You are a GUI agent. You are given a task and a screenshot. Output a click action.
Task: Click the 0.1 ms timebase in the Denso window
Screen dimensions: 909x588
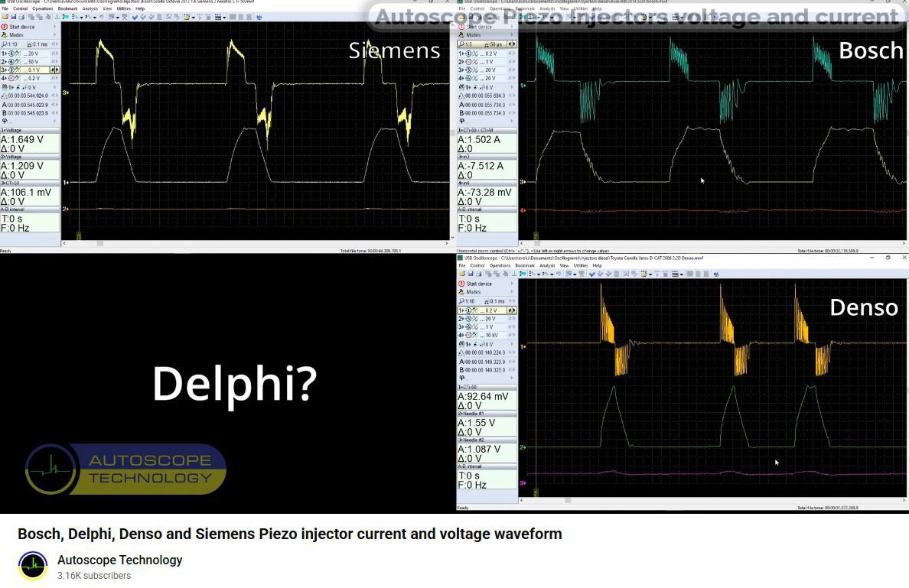pos(494,301)
